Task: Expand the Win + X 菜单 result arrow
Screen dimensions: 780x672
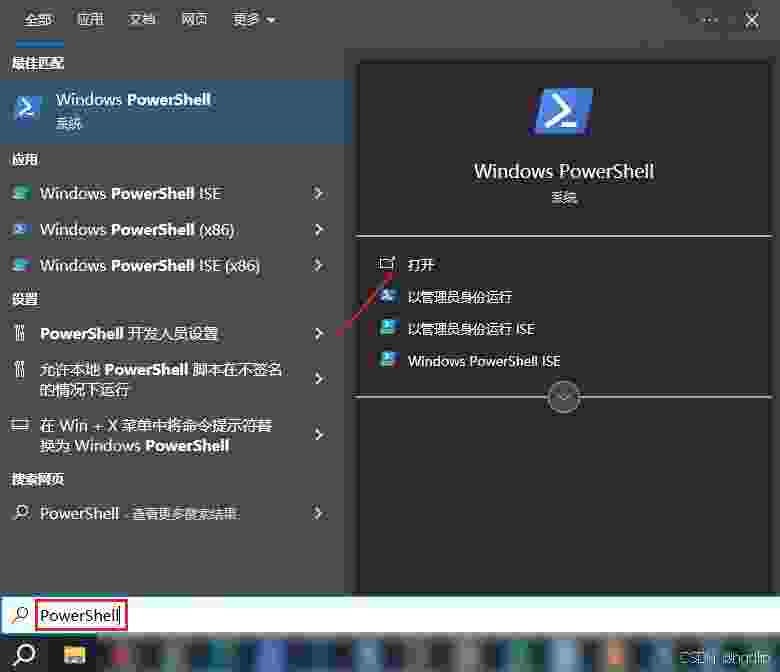Action: click(318, 435)
